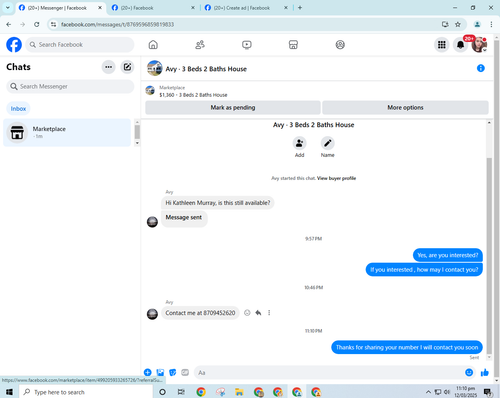Start a new message with compose icon
Viewport: 500px width, 398px height.
127,67
